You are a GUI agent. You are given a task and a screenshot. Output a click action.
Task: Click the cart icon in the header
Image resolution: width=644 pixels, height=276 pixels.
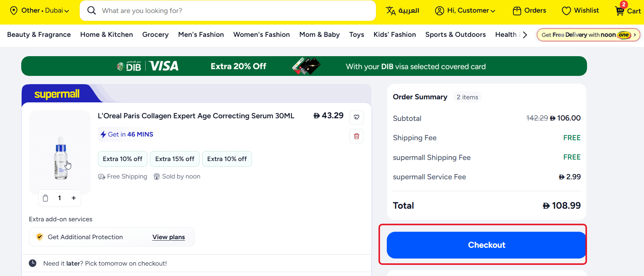click(x=620, y=10)
